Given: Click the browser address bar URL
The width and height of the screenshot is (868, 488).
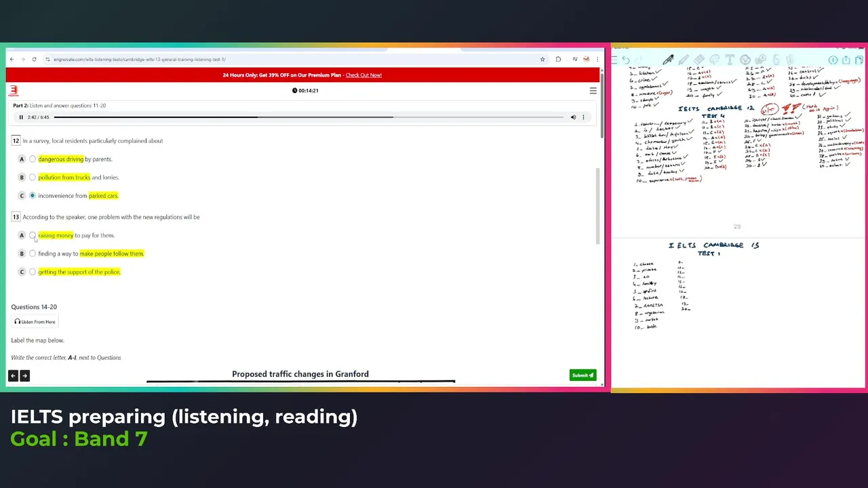Looking at the screenshot, I should click(x=139, y=59).
